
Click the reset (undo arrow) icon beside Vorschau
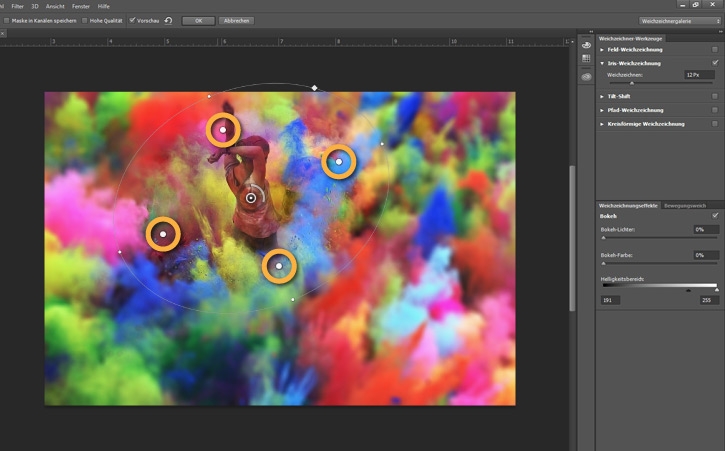tap(169, 20)
